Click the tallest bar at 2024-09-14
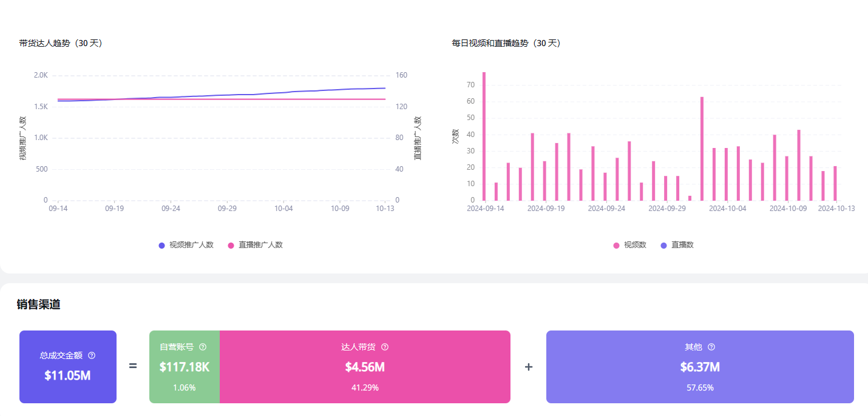 point(484,136)
